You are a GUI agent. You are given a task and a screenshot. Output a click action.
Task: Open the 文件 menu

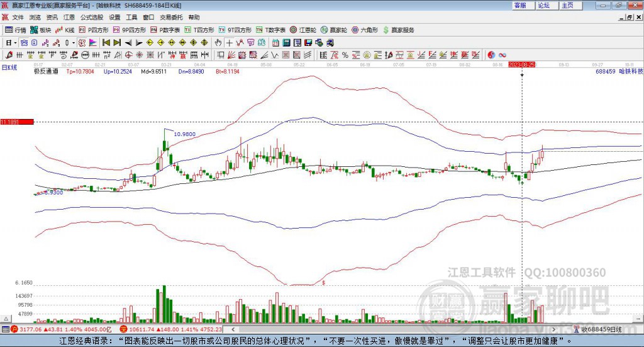click(18, 17)
